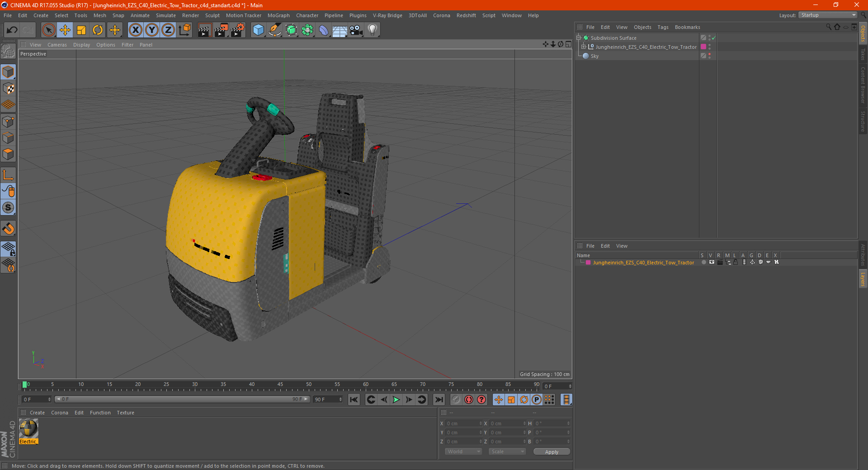Collapse the Subdivision Surface tree item
The width and height of the screenshot is (868, 470).
coord(579,38)
